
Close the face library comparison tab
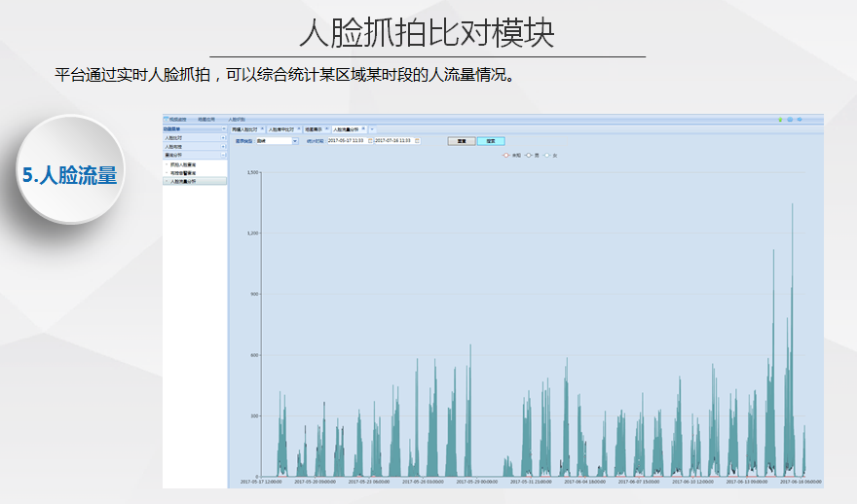coord(299,128)
